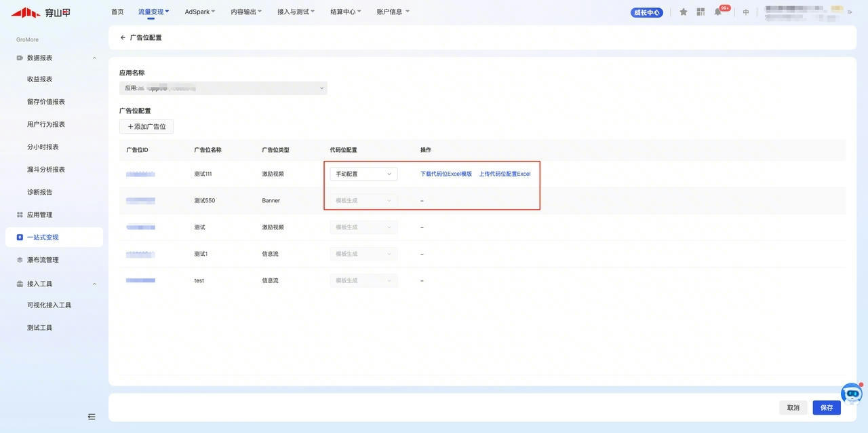
Task: Click the star favorites icon in header
Action: [x=684, y=12]
